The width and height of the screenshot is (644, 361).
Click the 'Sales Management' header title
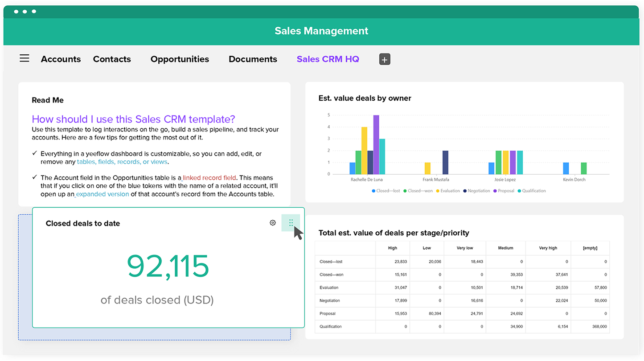tap(321, 31)
